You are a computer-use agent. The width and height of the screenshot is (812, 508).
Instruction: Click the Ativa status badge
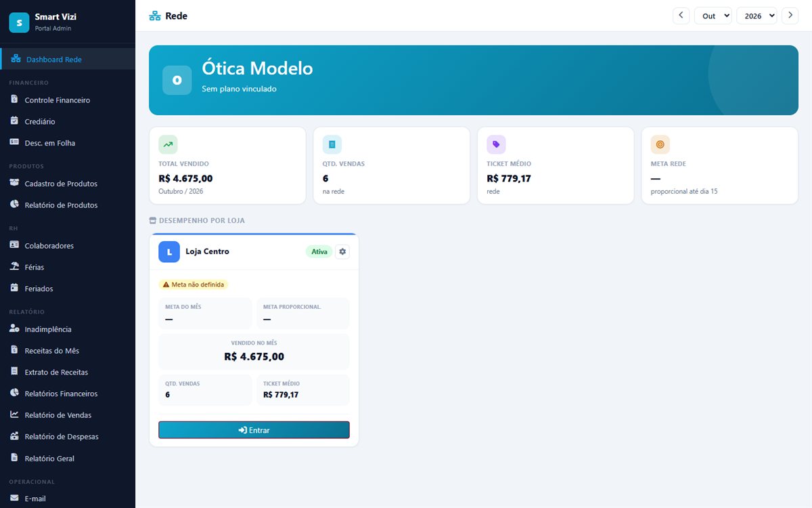point(319,251)
